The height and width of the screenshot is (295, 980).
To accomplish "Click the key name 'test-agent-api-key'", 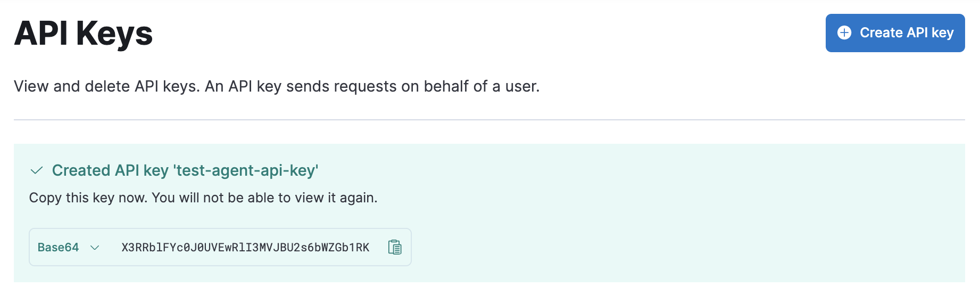I will tap(246, 170).
